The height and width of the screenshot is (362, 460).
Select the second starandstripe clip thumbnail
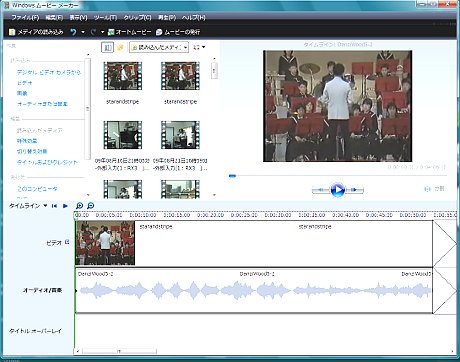point(180,76)
